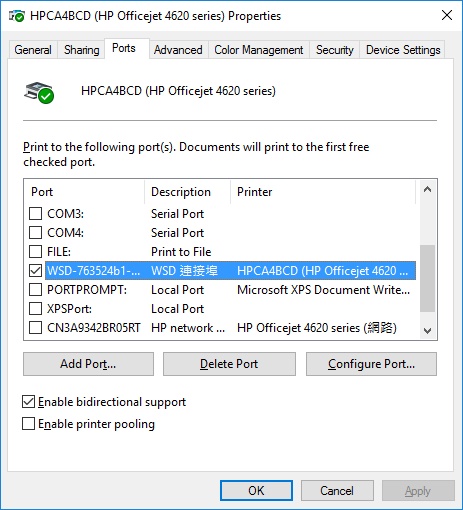463x510 pixels.
Task: Uncheck the WSD-763524b1 port checkbox
Action: [x=35, y=271]
